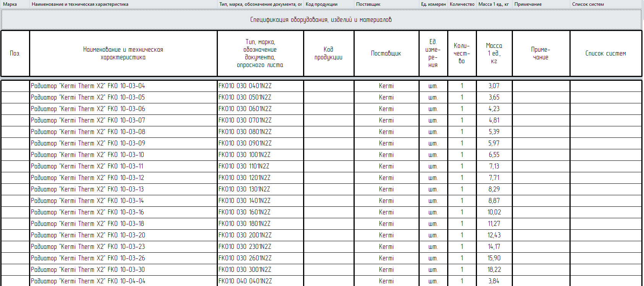The image size is (644, 286).
Task: Select the Поз. header cell
Action: (x=15, y=53)
